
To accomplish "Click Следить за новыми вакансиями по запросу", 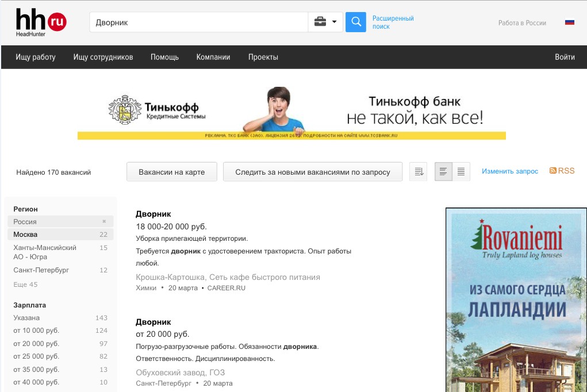I will 312,172.
